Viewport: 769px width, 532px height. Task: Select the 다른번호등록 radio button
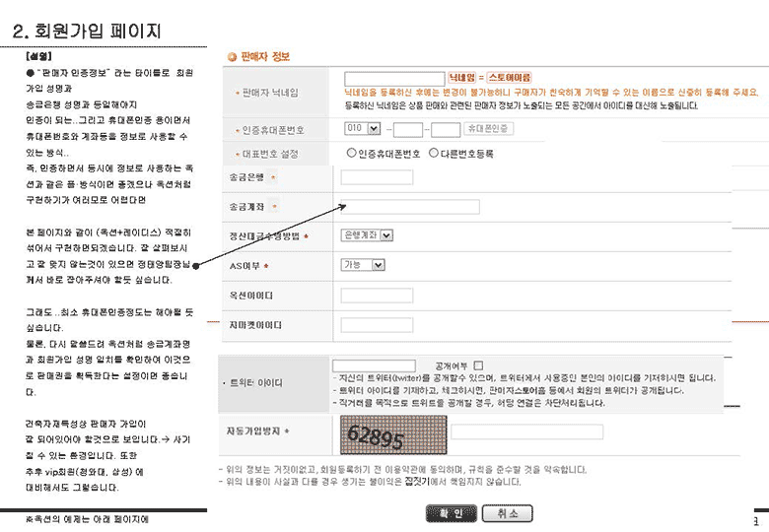434,154
